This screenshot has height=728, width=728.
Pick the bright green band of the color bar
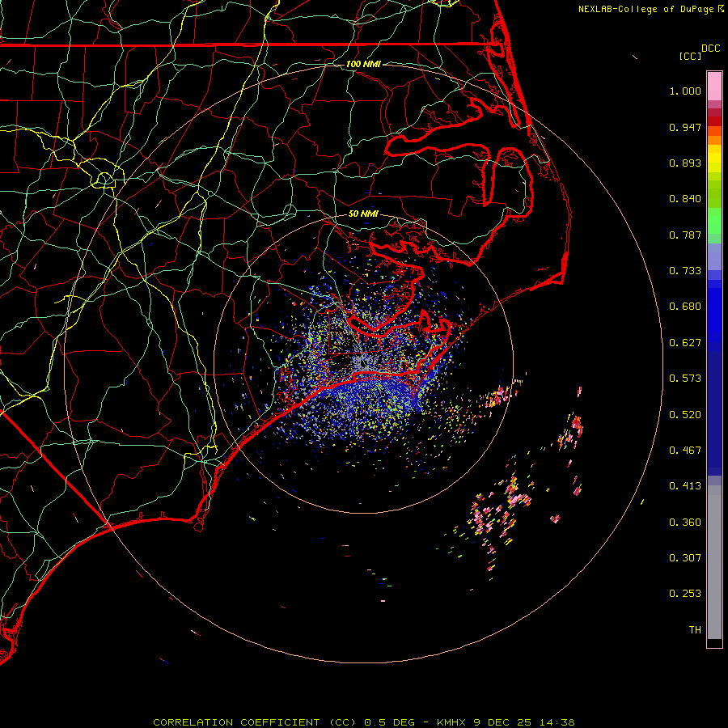click(714, 221)
